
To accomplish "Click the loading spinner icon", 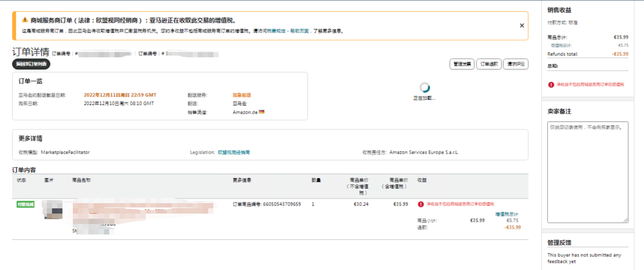I will point(425,87).
